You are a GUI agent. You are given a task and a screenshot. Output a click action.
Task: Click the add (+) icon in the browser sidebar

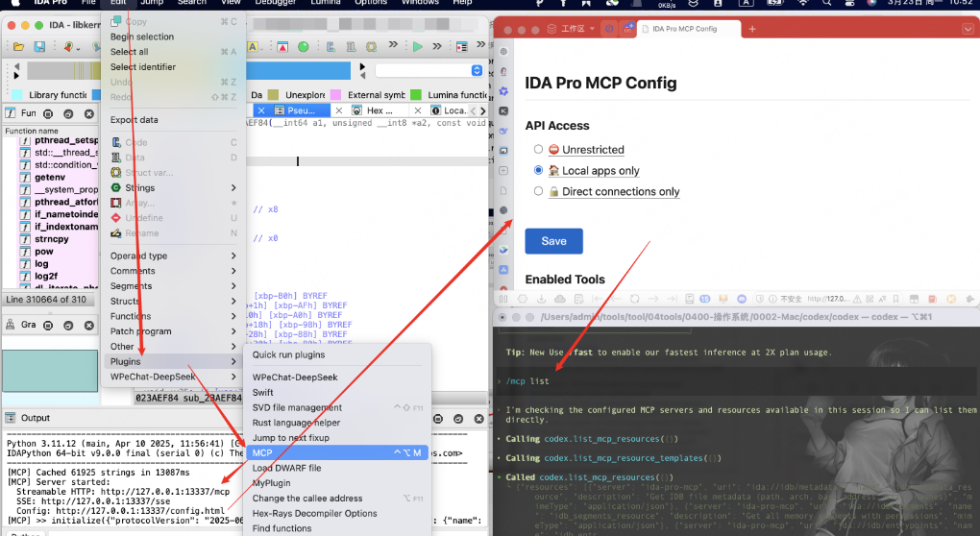pos(503,171)
